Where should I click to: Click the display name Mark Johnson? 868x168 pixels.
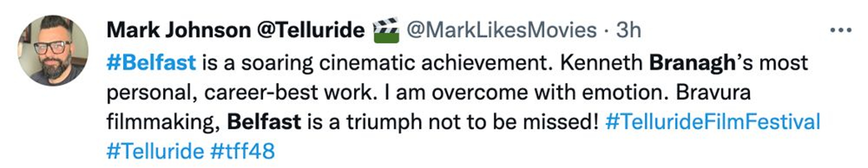click(x=179, y=30)
